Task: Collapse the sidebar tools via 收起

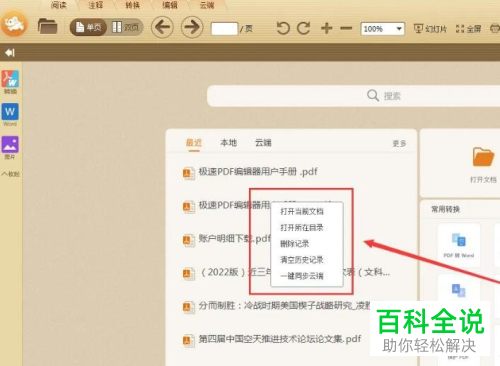Action: pos(11,174)
